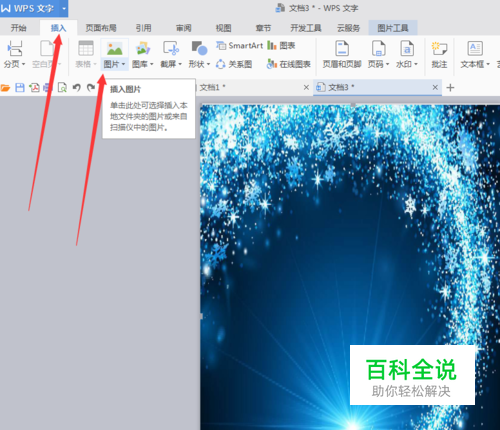The width and height of the screenshot is (500, 430).
Task: Expand the 图库 dropdown arrow
Action: (x=152, y=64)
